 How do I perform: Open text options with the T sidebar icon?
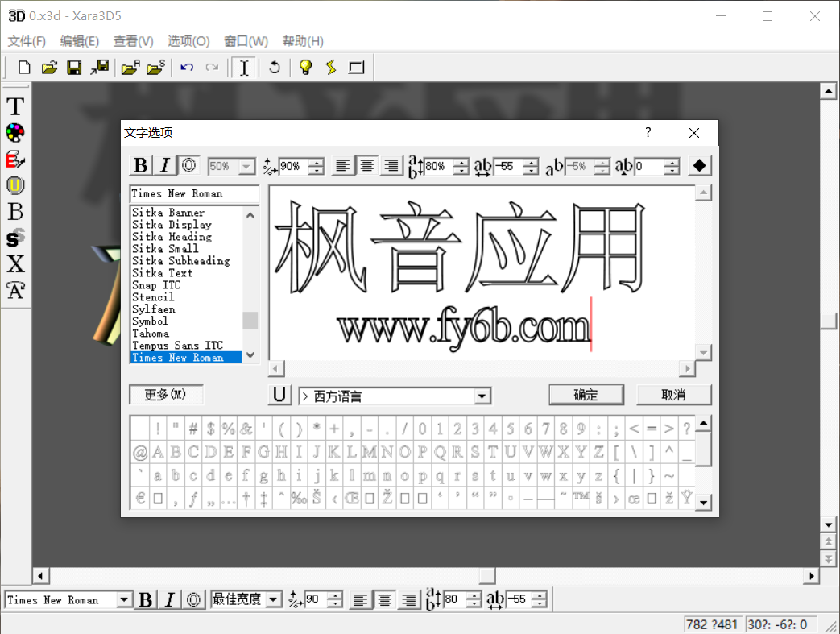pyautogui.click(x=15, y=106)
